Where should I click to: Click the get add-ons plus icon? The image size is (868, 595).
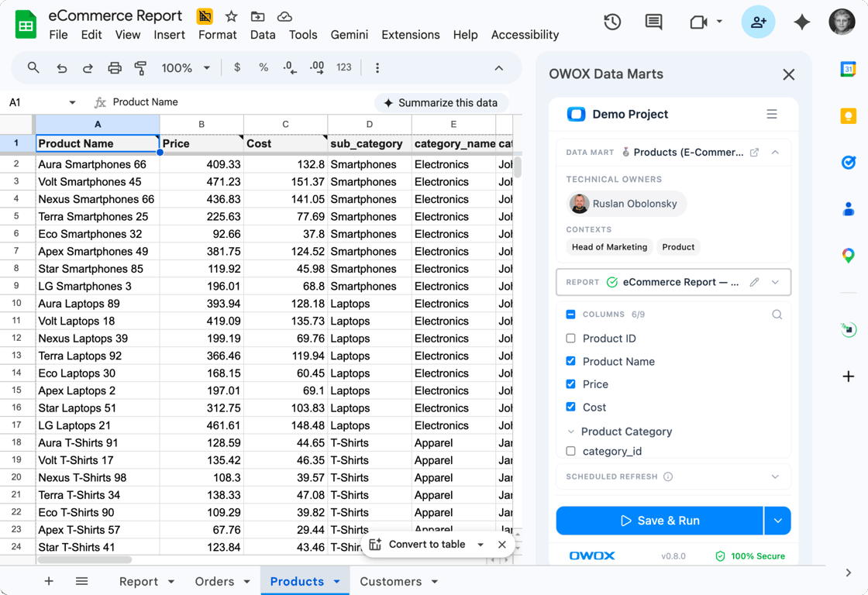point(848,377)
